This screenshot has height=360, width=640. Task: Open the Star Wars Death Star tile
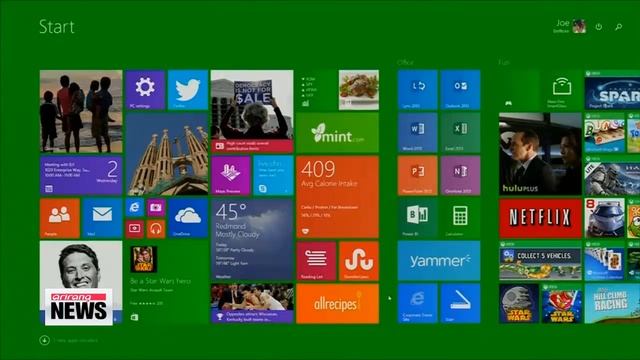[519, 303]
